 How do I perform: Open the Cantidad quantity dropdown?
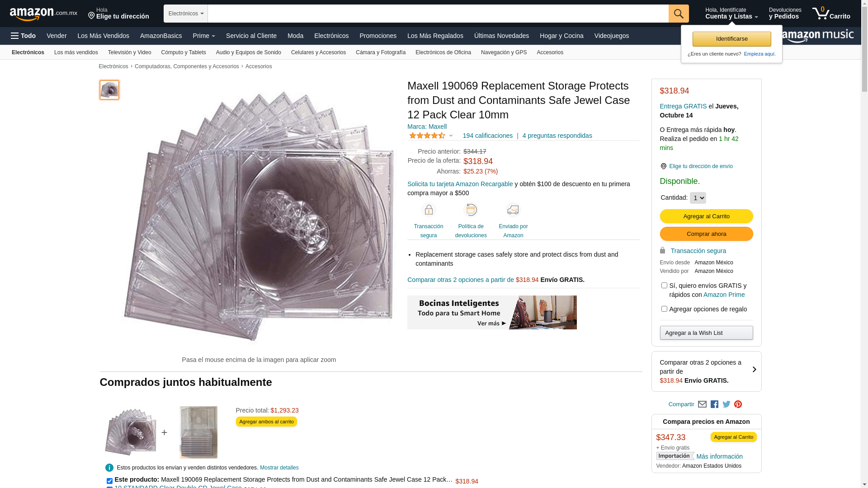698,198
